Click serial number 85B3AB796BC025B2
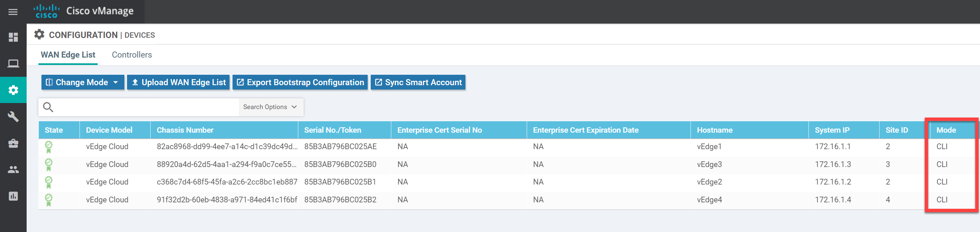This screenshot has height=232, width=980. coord(340,200)
